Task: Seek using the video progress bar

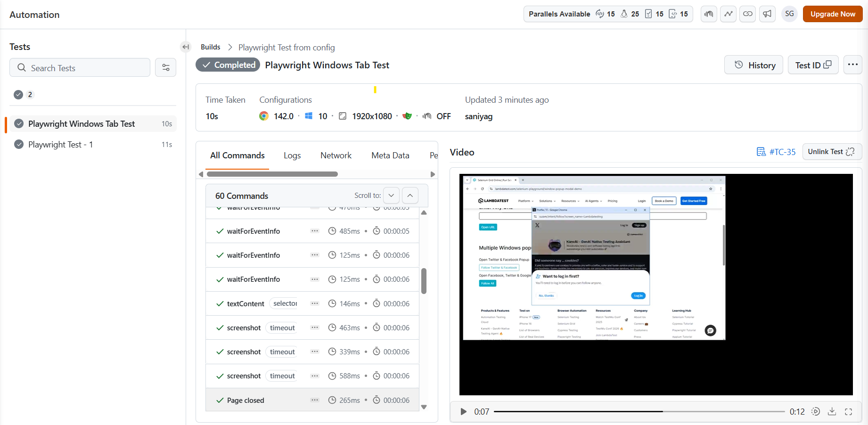Action: click(x=639, y=411)
